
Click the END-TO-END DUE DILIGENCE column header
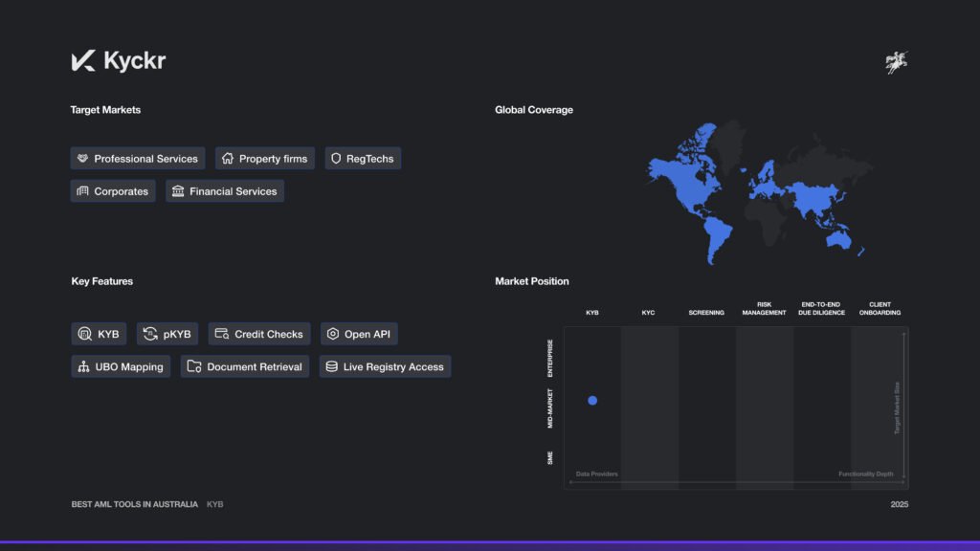[821, 309]
